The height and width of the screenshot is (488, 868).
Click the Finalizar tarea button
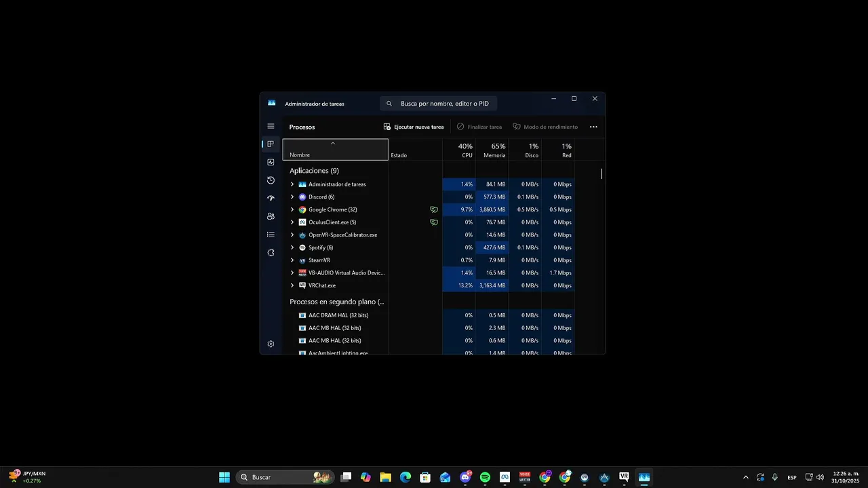coord(479,127)
